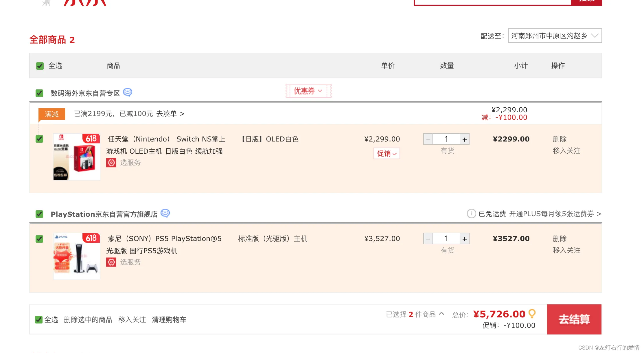Screen dimensions: 644x353
Task: Open Sony PS5 PlayStation product title link
Action: click(164, 245)
